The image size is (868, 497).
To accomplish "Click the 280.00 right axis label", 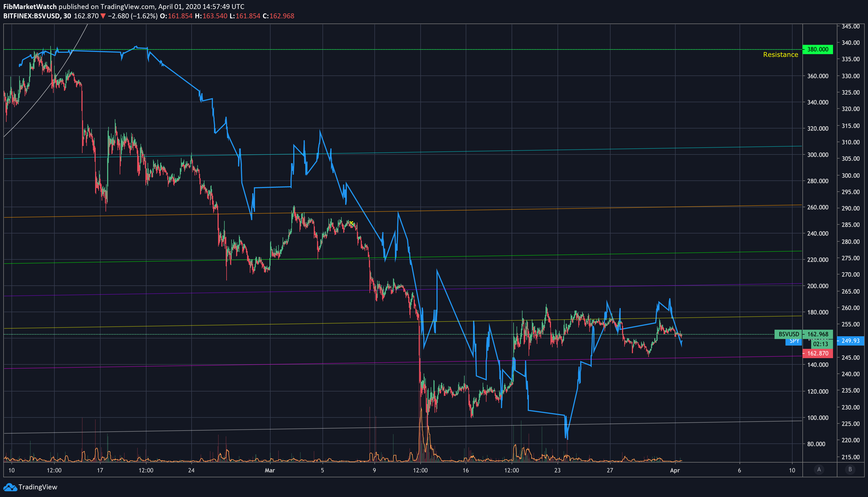I will pos(850,241).
